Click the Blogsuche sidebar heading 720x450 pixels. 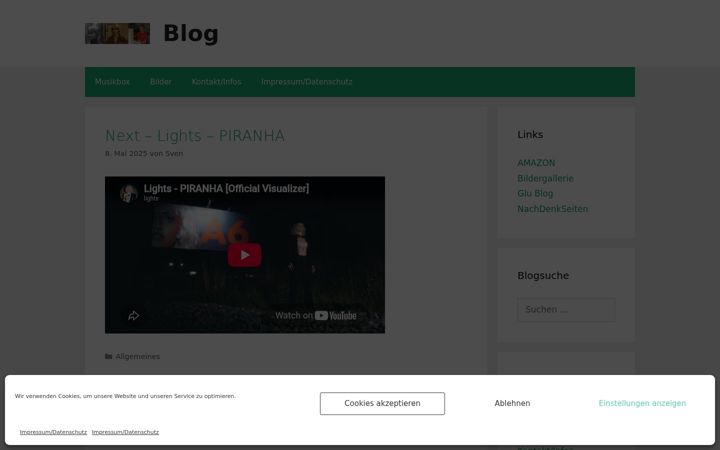click(543, 276)
